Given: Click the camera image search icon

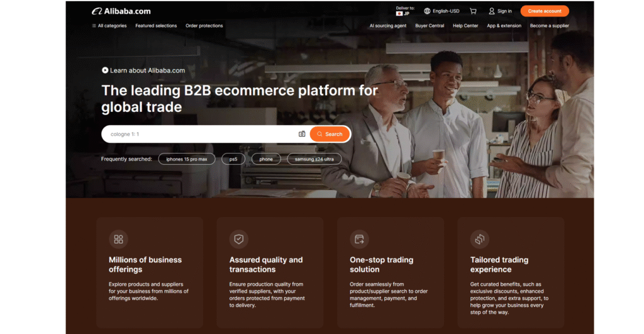Looking at the screenshot, I should (302, 134).
